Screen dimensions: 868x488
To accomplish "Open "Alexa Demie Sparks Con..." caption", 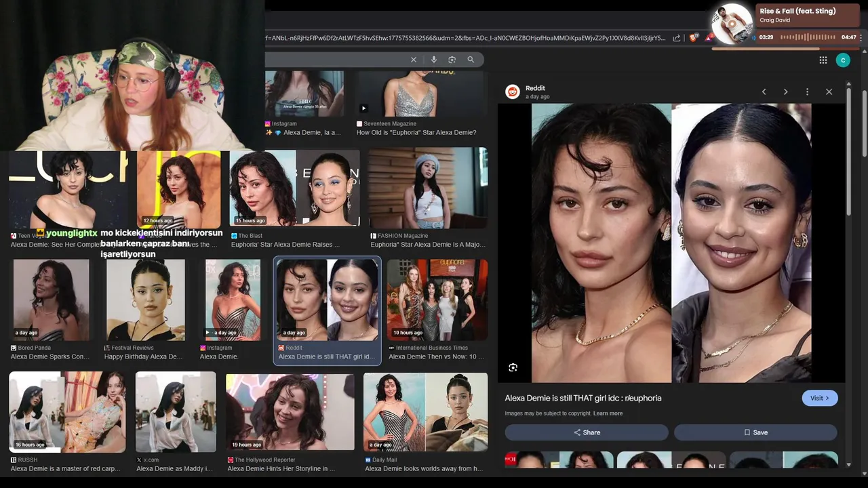I will 50,357.
